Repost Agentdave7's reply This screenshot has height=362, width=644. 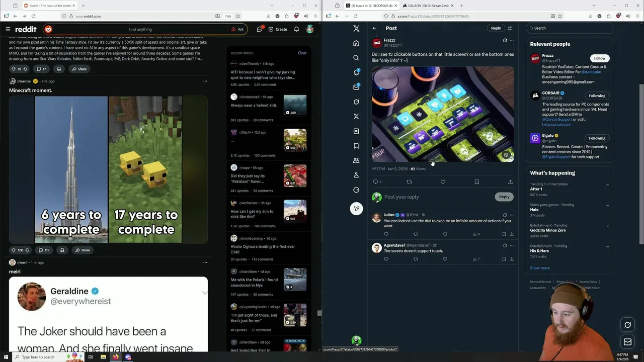click(416, 259)
